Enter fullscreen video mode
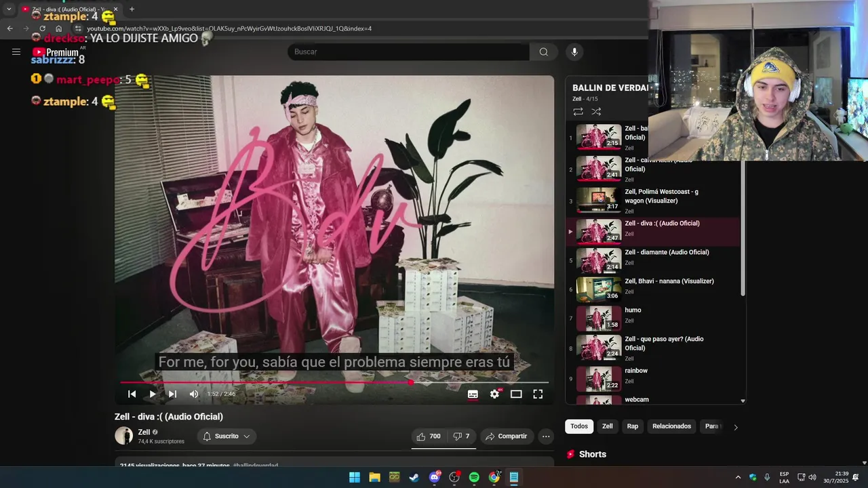Viewport: 868px width, 488px height. tap(538, 394)
